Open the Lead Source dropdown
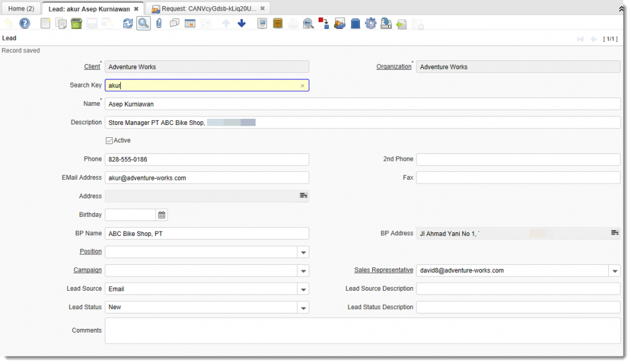This screenshot has height=364, width=631. click(x=303, y=289)
